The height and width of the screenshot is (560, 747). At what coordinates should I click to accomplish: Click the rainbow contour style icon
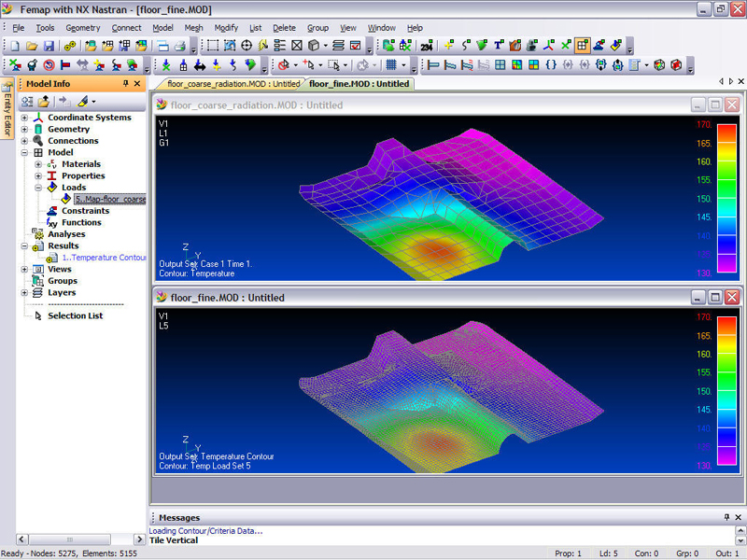pos(517,64)
